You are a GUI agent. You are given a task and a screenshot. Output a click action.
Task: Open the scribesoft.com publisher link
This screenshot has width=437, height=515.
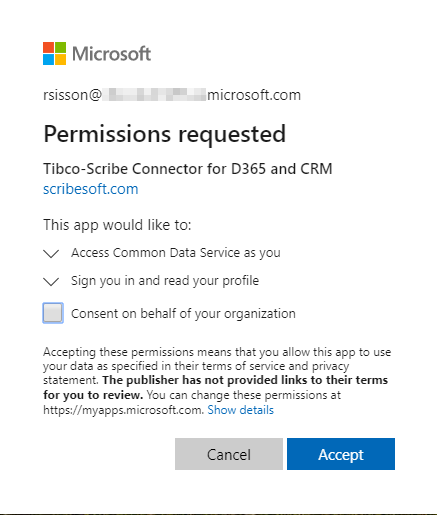pos(91,189)
